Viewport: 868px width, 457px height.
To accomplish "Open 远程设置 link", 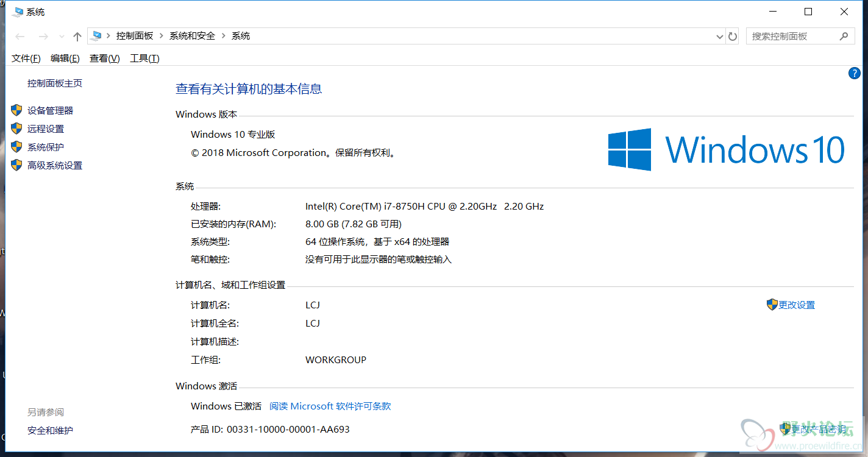I will [x=46, y=129].
